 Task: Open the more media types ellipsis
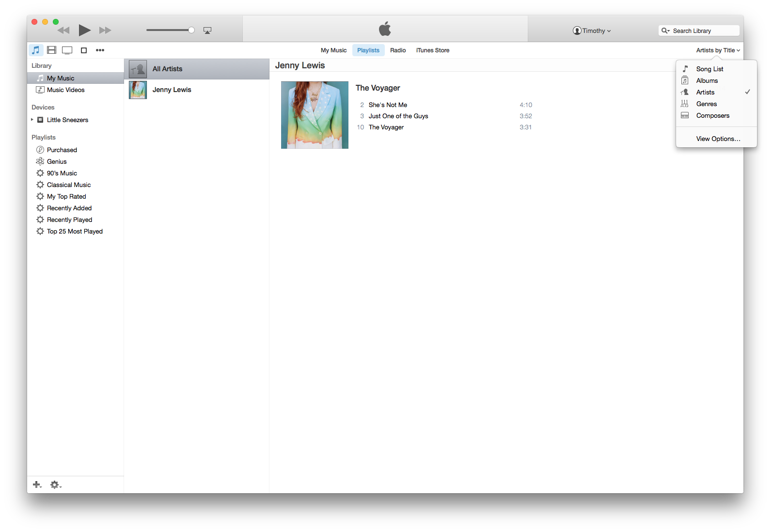(100, 50)
